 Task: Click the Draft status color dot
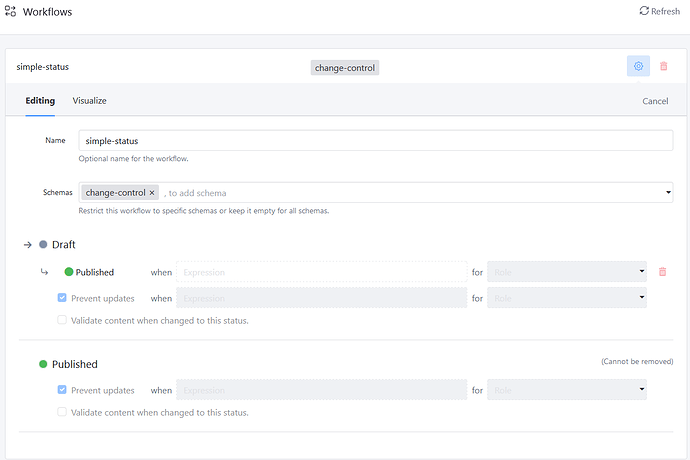[x=43, y=244]
